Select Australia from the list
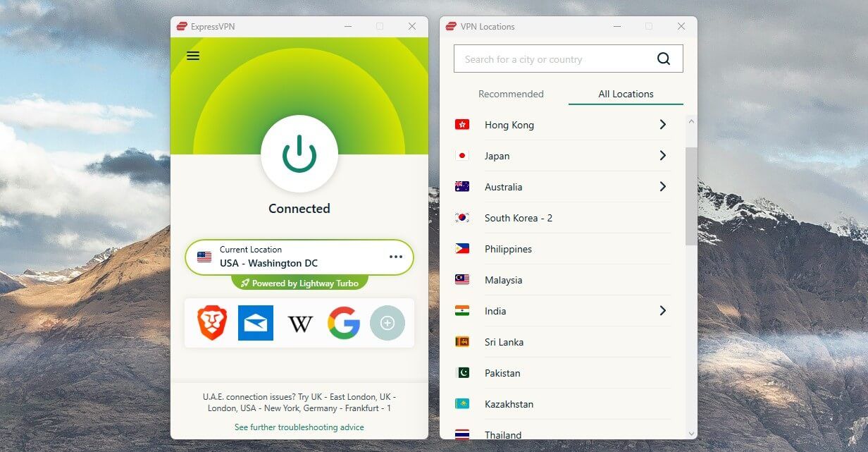The width and height of the screenshot is (868, 452). point(504,187)
